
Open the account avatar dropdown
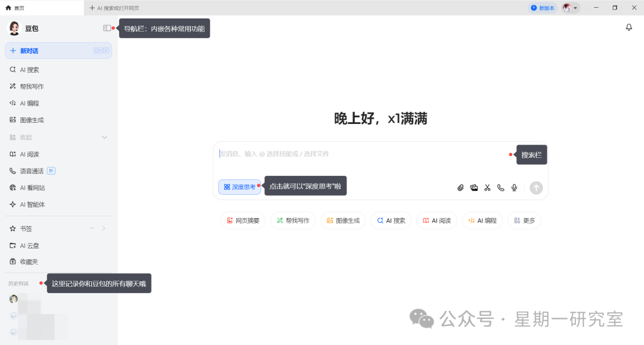(571, 8)
